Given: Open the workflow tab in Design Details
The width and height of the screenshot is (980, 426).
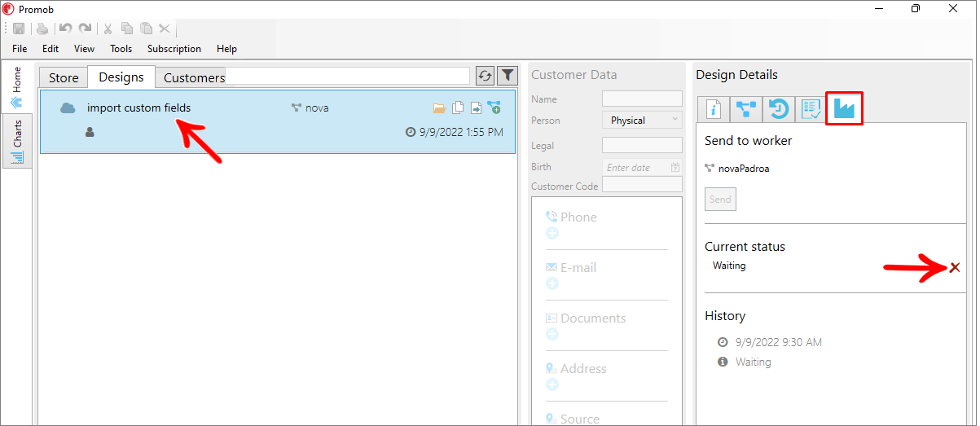Looking at the screenshot, I should 745,108.
